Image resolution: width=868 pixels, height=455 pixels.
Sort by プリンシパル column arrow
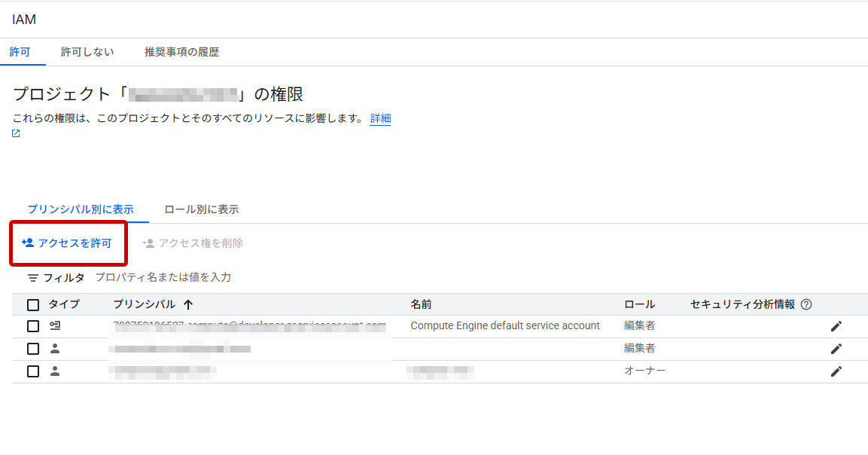[188, 304]
